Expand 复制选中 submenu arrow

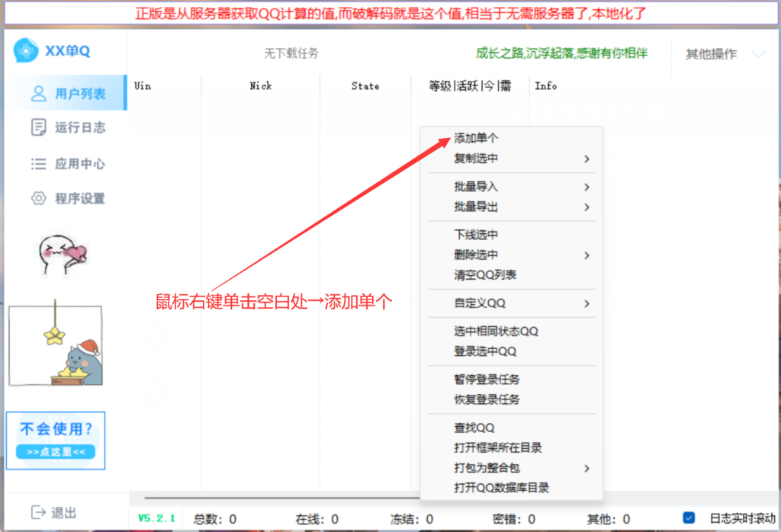click(x=587, y=159)
